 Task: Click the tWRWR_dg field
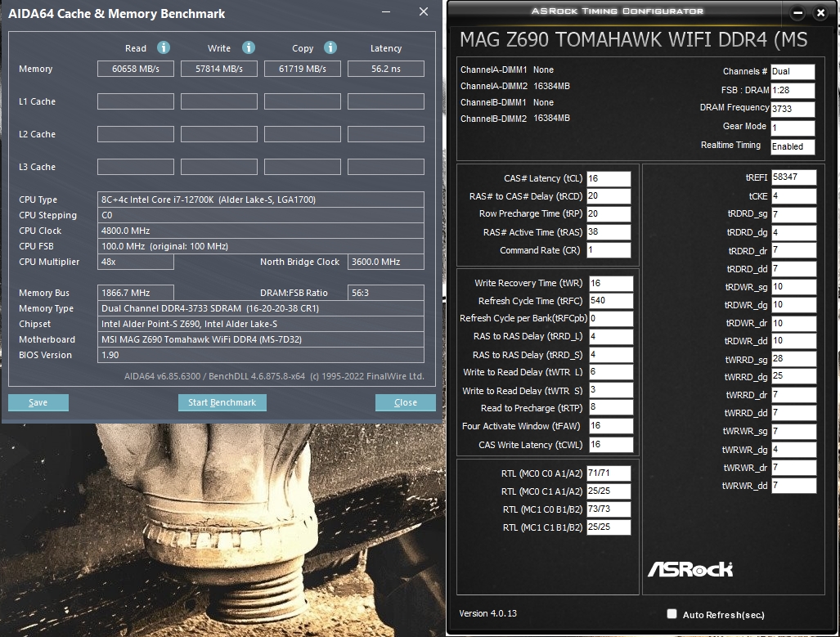coord(794,450)
